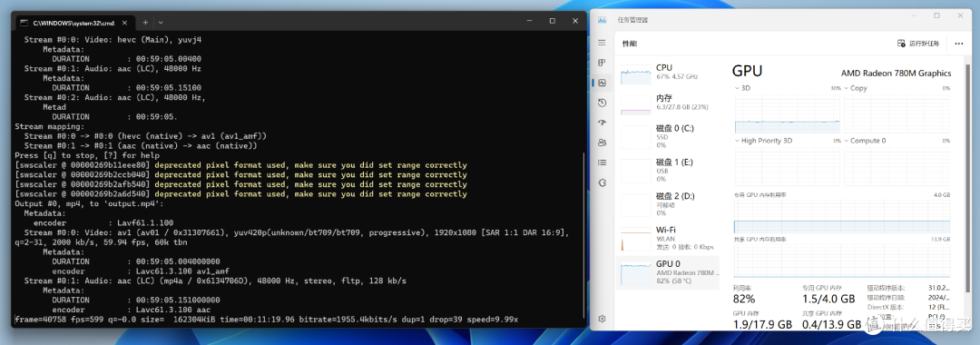Click the 'Stream mapping:' terminal line
Image resolution: width=980 pixels, height=345 pixels.
point(49,126)
